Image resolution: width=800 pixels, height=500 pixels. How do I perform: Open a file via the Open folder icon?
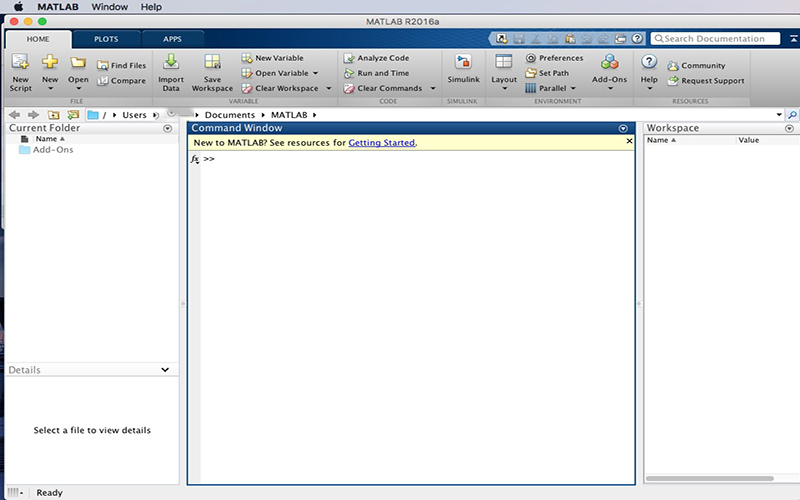[x=78, y=62]
